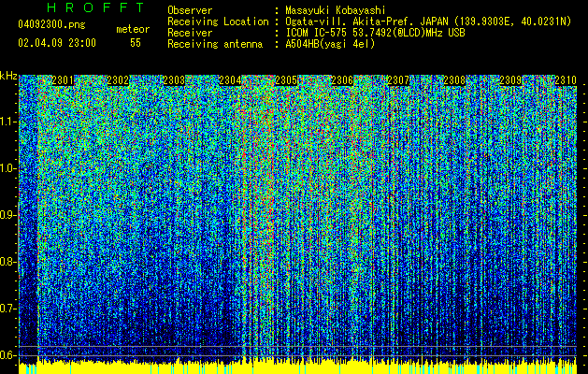Click the 2301 time marker
The width and height of the screenshot is (588, 374).
63,80
